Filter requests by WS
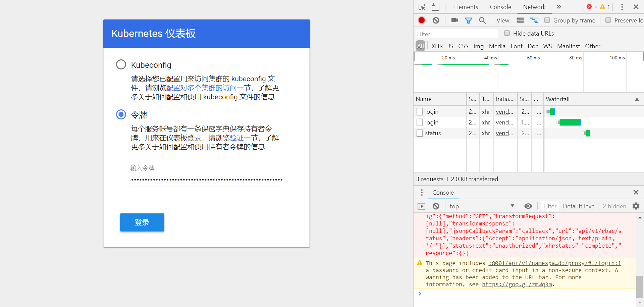 click(x=547, y=46)
